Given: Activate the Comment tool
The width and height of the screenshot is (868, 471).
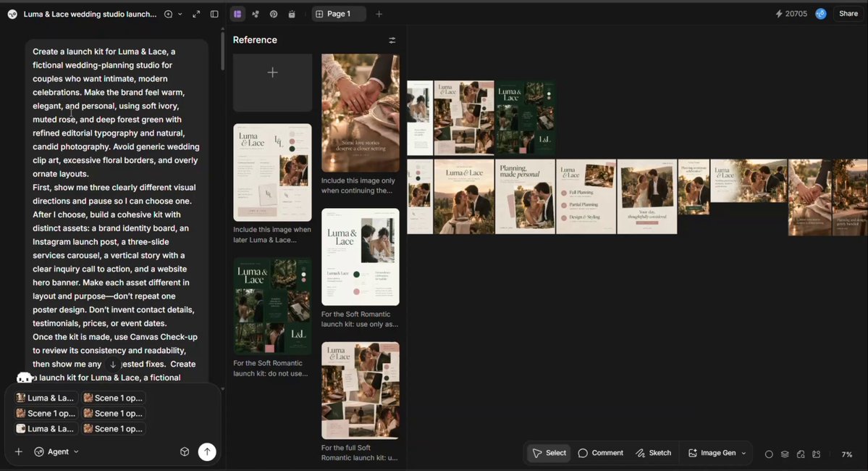Looking at the screenshot, I should tap(601, 453).
